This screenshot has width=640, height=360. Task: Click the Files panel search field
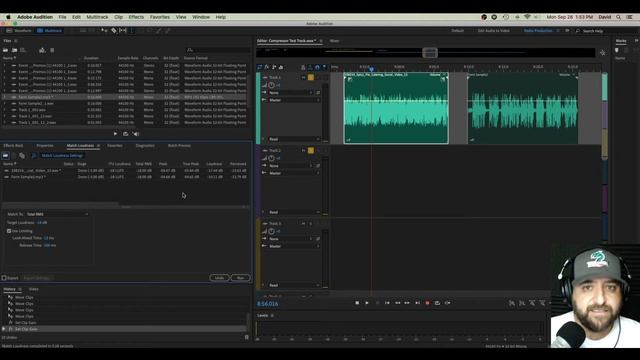218,50
